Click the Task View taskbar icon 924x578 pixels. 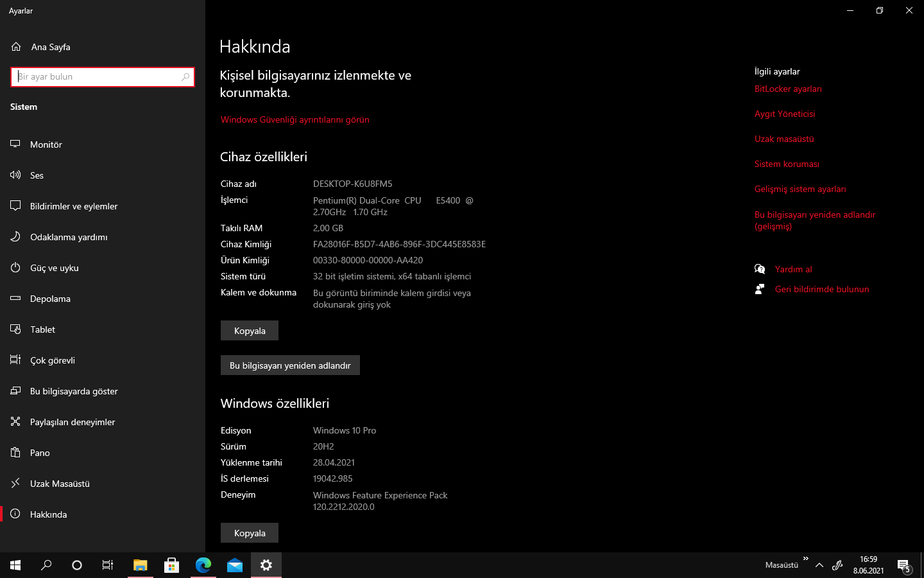(x=108, y=565)
